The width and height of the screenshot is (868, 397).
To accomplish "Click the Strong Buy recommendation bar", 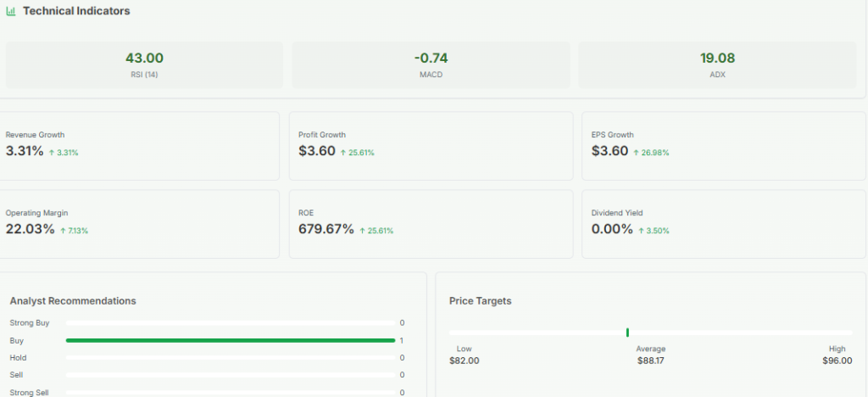I will click(230, 323).
